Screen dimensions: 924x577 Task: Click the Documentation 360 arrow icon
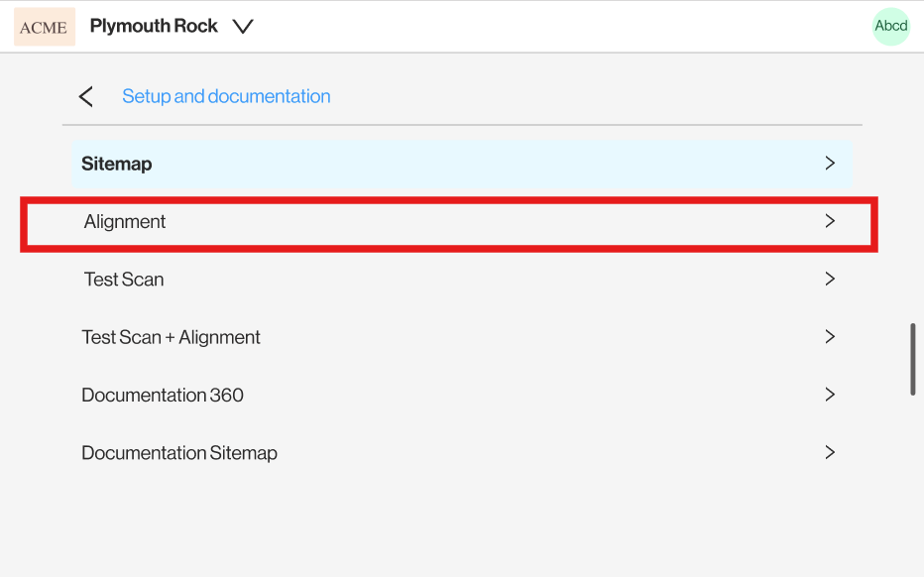(x=830, y=395)
